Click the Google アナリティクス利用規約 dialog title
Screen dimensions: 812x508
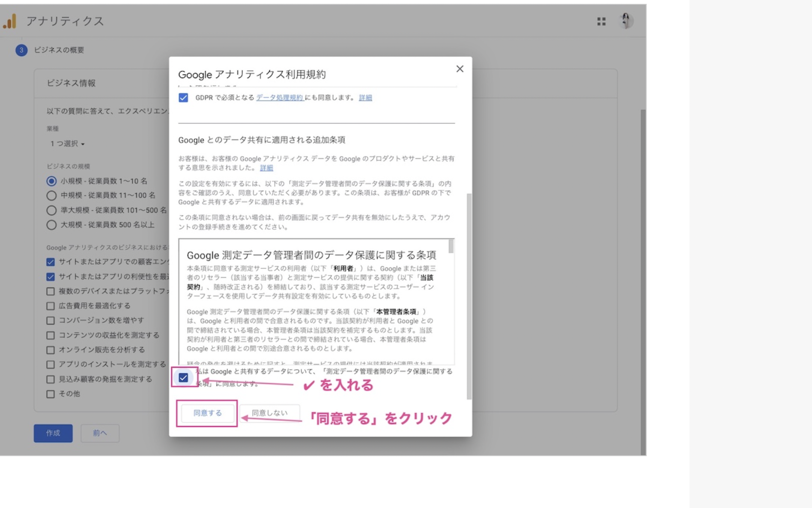(252, 75)
